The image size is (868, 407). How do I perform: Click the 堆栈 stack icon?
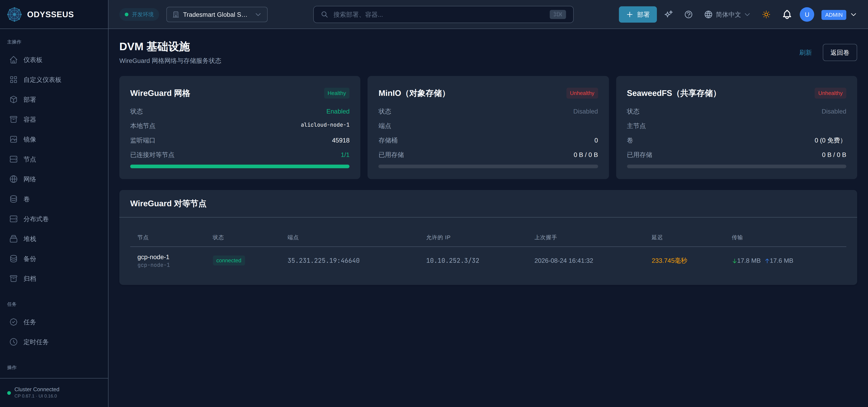pyautogui.click(x=14, y=239)
